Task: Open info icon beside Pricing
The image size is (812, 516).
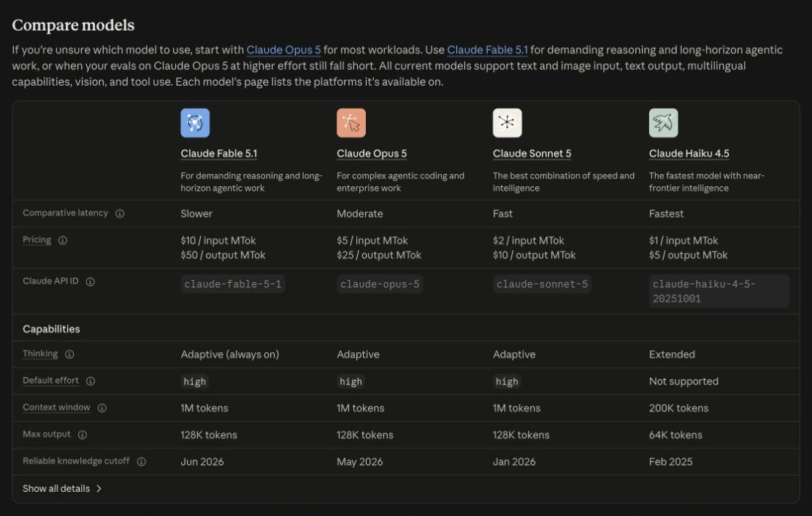Action: [63, 240]
